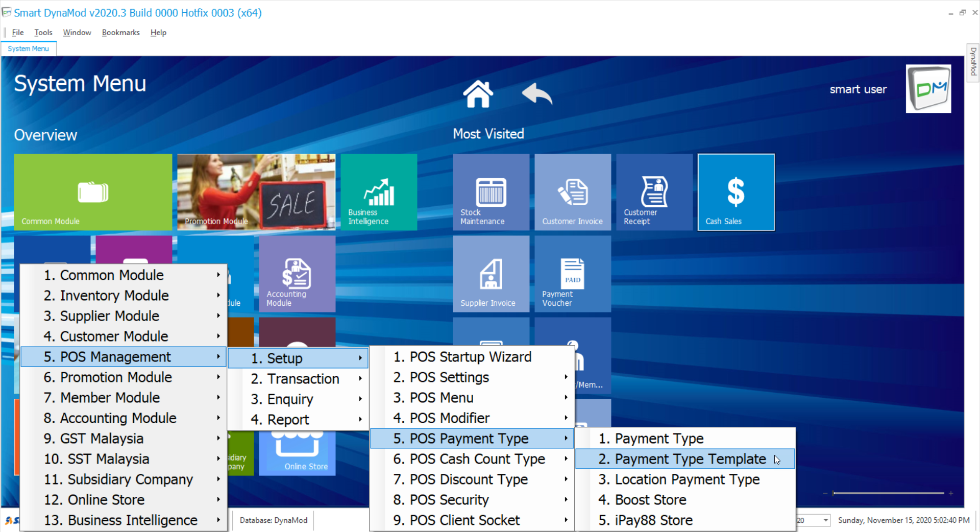Image resolution: width=980 pixels, height=532 pixels.
Task: Open the Bookmarks menu
Action: [x=121, y=32]
